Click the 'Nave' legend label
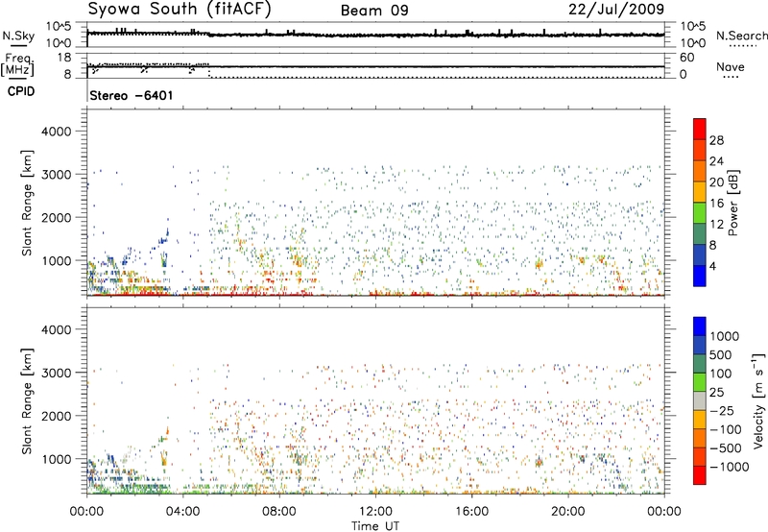 731,67
